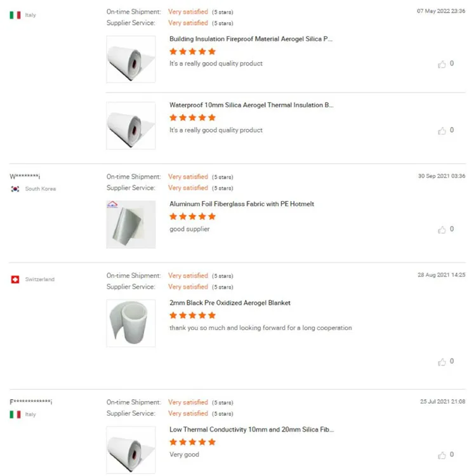Open Aluminum Foil Fiberglass Fabric product link

pos(241,204)
